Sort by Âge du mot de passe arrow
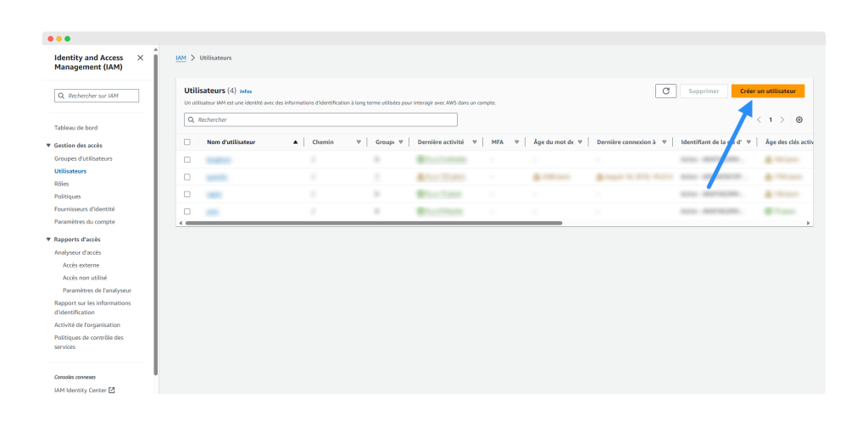 (x=580, y=142)
